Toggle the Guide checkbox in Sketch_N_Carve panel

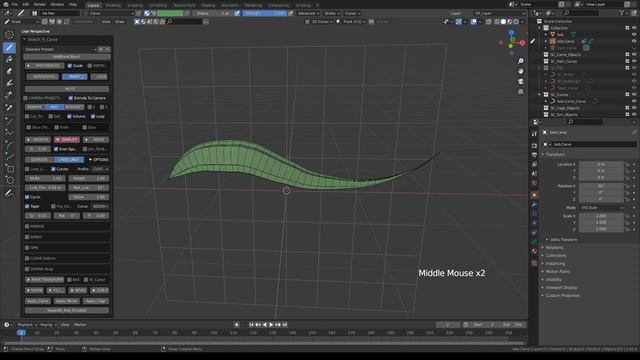[x=69, y=66]
